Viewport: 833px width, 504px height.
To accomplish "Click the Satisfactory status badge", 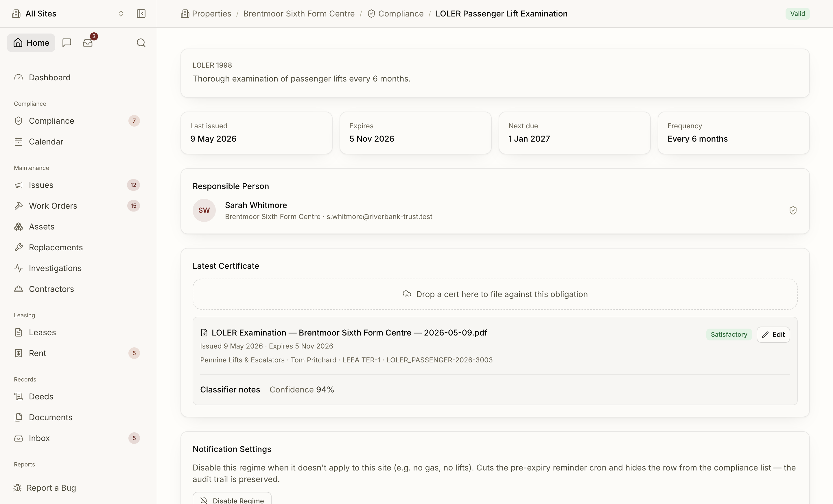I will [729, 334].
